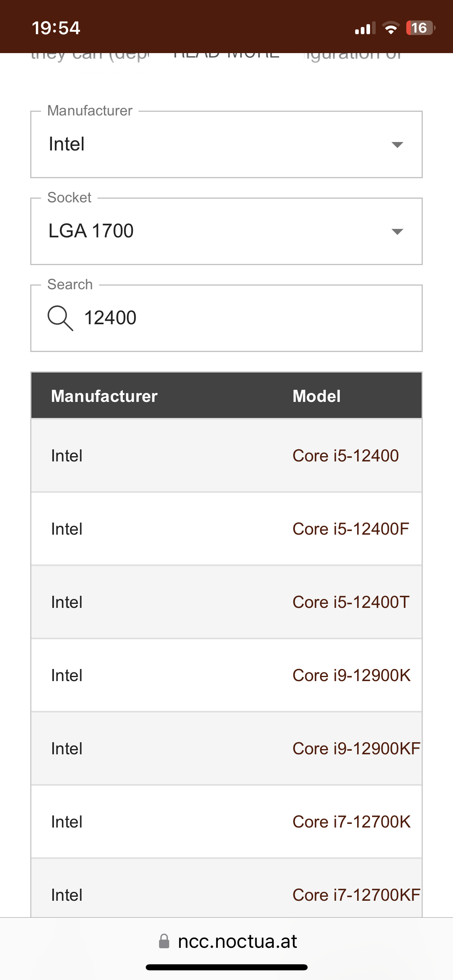Open the Core i5-12400F link
Image resolution: width=453 pixels, height=980 pixels.
351,529
